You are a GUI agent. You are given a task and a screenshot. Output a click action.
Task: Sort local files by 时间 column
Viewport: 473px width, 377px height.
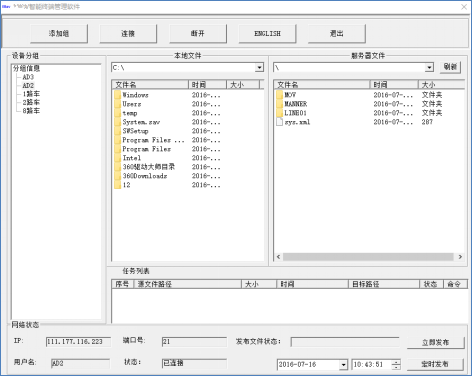[x=207, y=85]
